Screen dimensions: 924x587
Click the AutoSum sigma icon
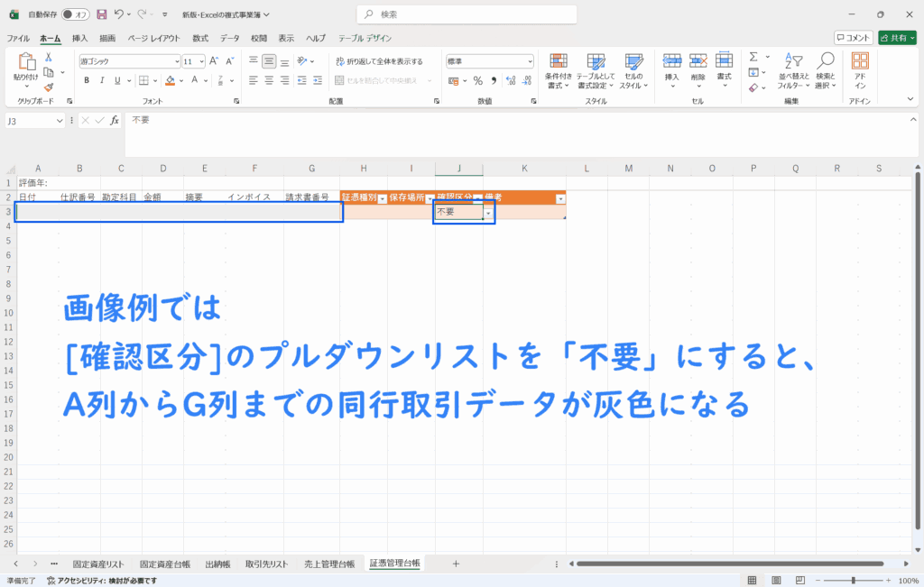click(753, 58)
